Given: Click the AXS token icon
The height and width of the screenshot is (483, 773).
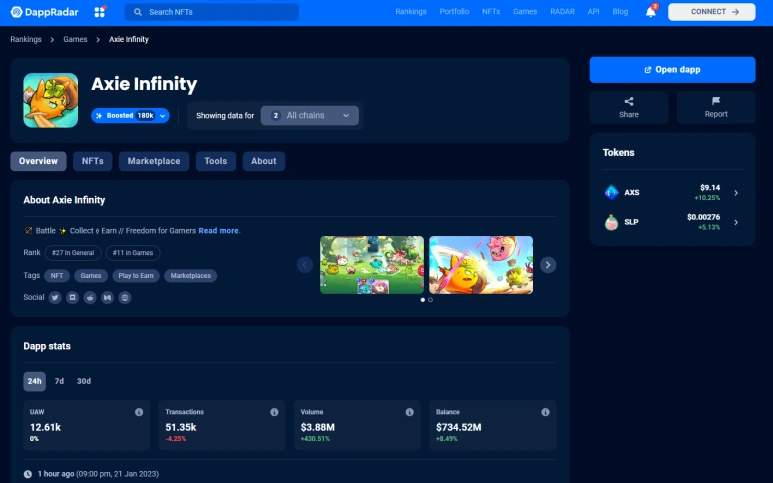Looking at the screenshot, I should (x=611, y=192).
